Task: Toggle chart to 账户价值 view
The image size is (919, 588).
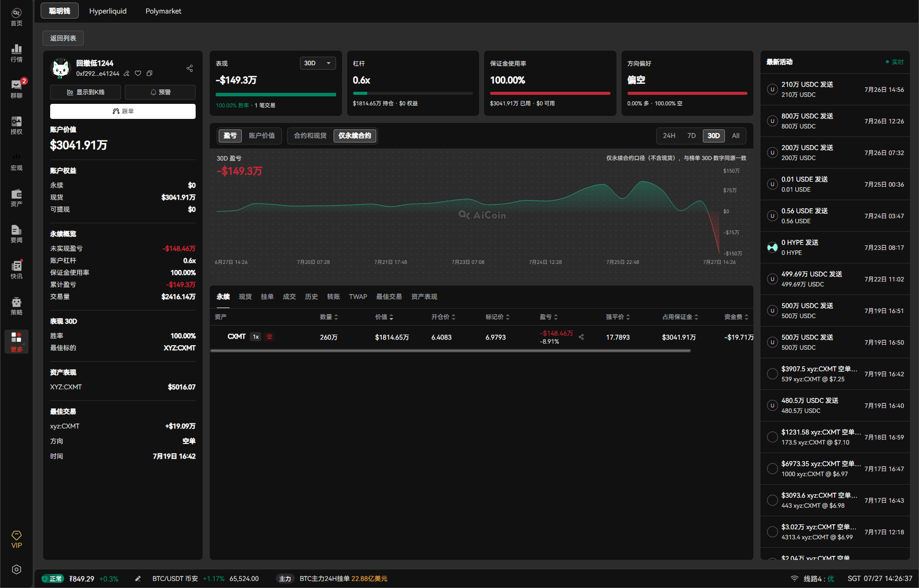Action: (262, 136)
